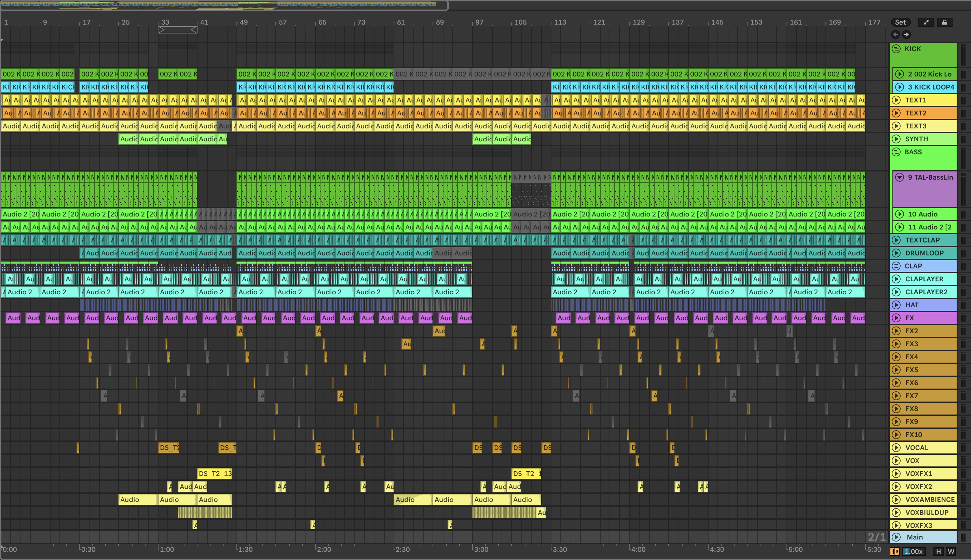Click the VOCAL track's unfold toggle
The height and width of the screenshot is (560, 971).
click(x=897, y=448)
